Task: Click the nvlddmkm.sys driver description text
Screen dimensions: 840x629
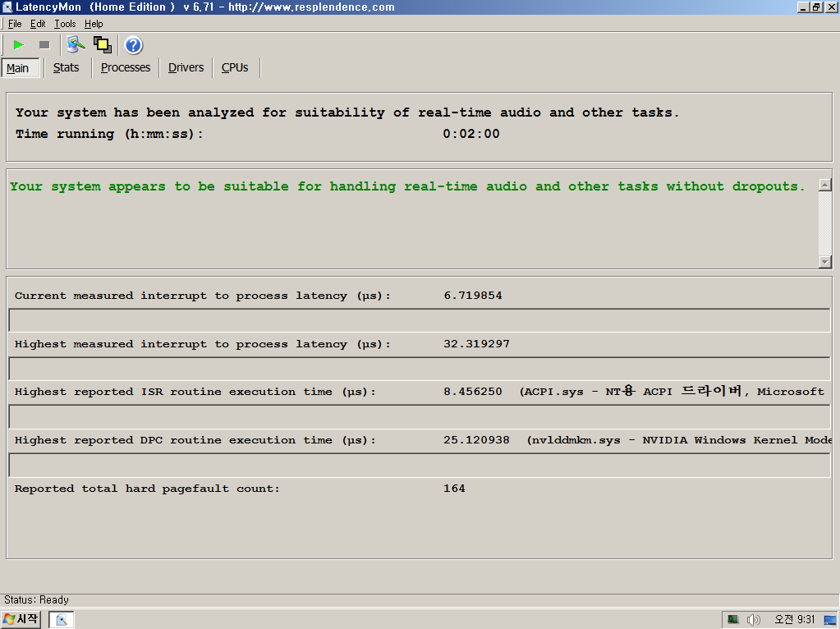Action: 679,440
